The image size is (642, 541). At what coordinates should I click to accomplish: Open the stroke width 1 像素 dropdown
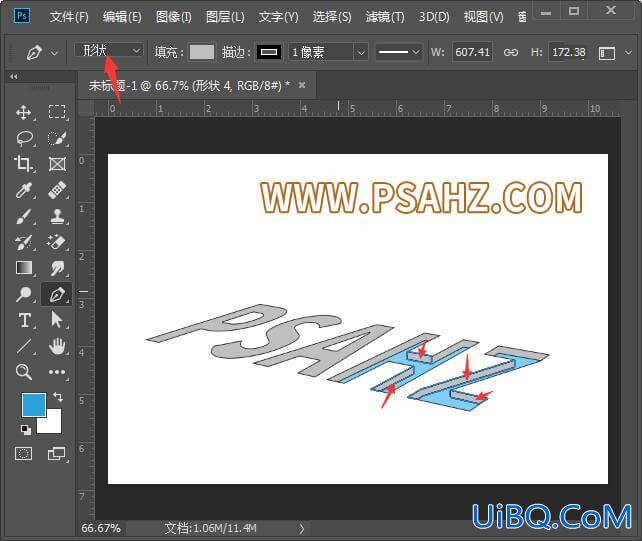click(x=361, y=52)
